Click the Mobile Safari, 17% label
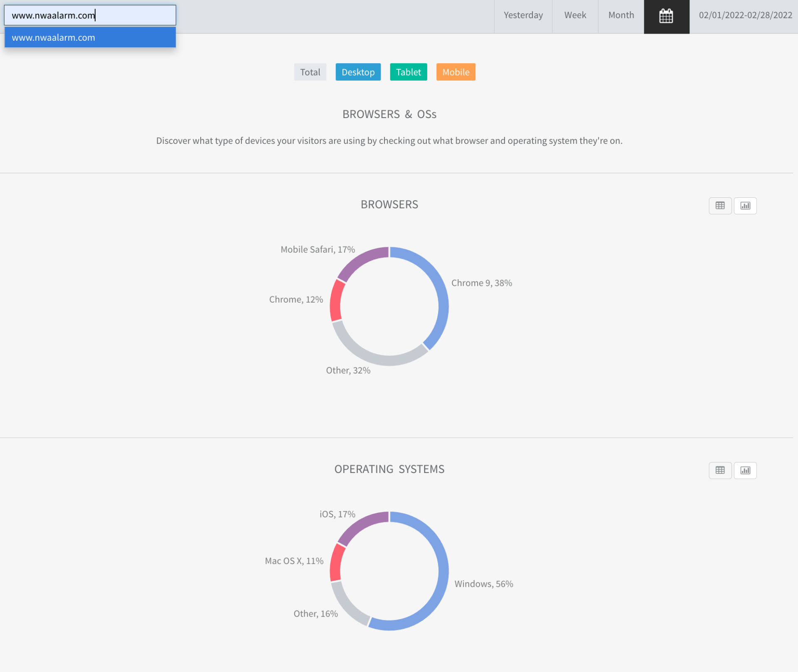Screen dimensions: 798x672 point(318,249)
